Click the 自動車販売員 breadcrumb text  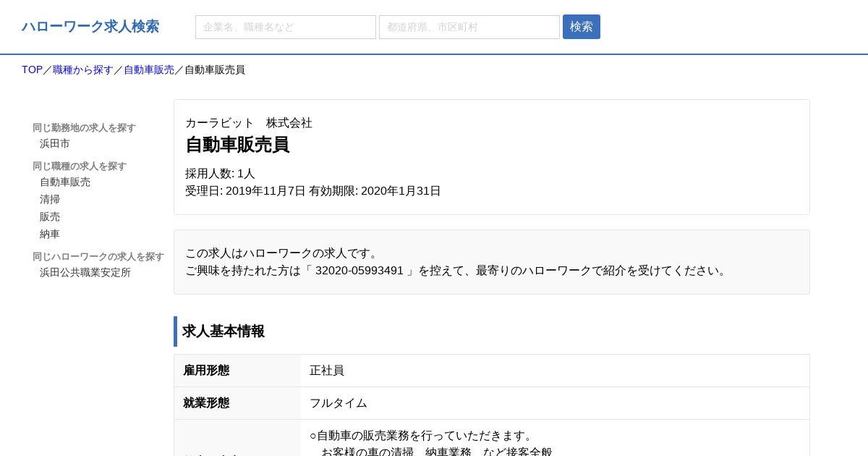[215, 69]
